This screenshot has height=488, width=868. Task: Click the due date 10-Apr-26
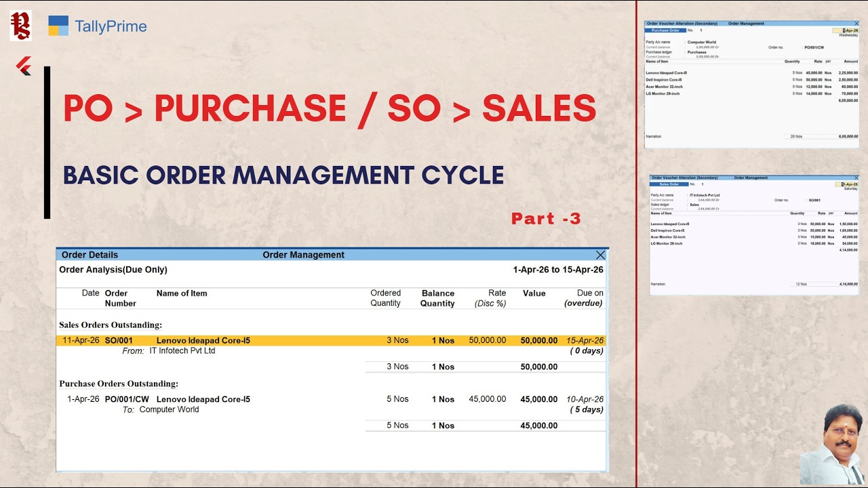[x=585, y=399]
